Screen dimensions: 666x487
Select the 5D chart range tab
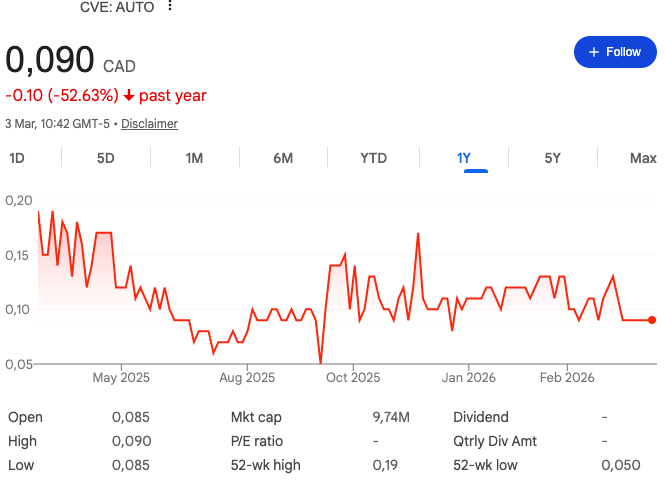click(105, 158)
